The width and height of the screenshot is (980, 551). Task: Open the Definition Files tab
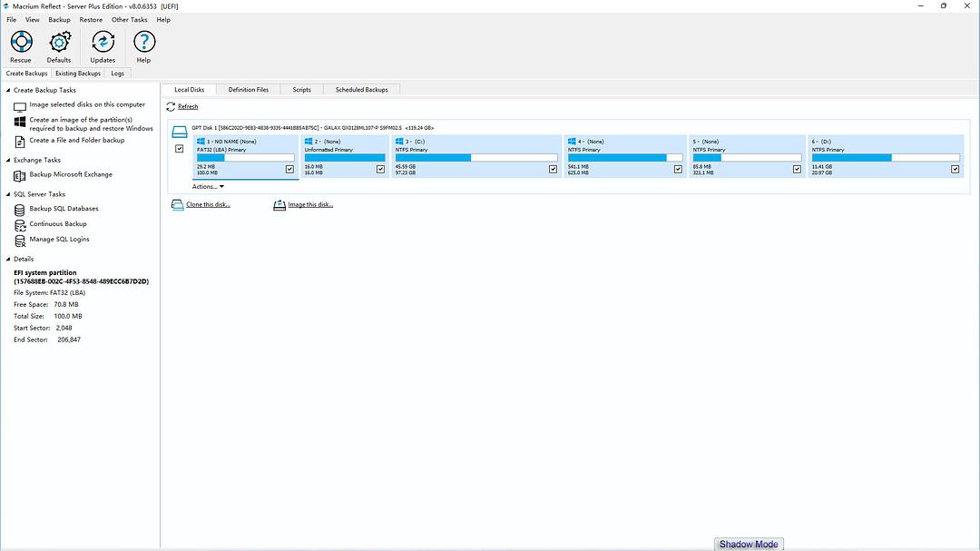248,90
